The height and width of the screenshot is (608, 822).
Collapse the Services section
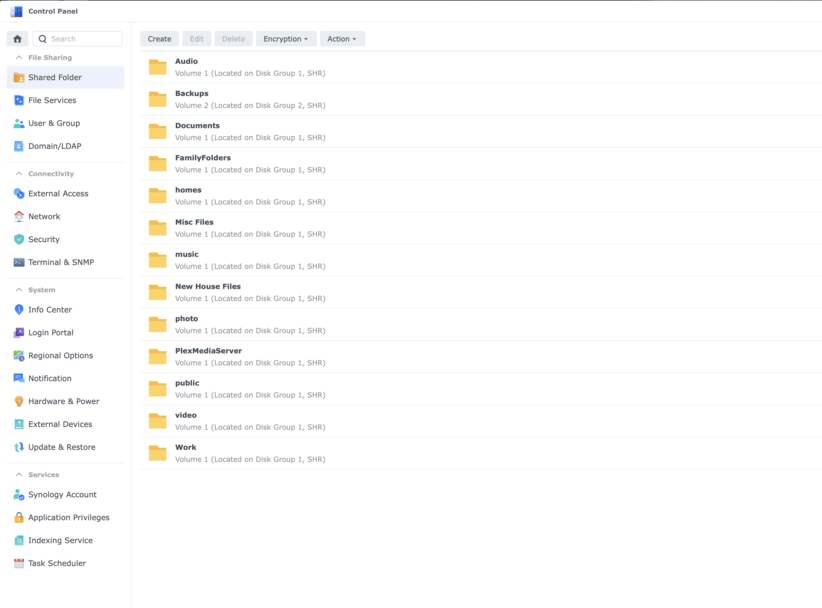point(19,475)
